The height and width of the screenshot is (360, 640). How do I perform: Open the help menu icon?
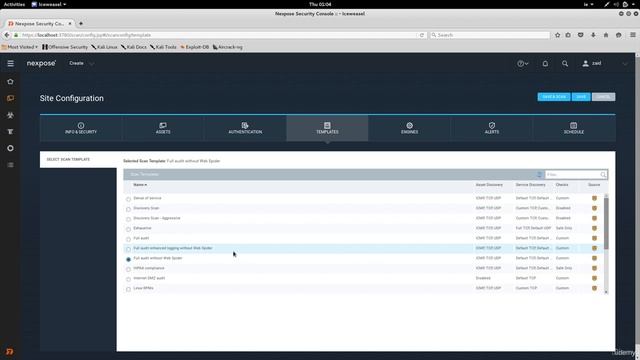[x=522, y=63]
